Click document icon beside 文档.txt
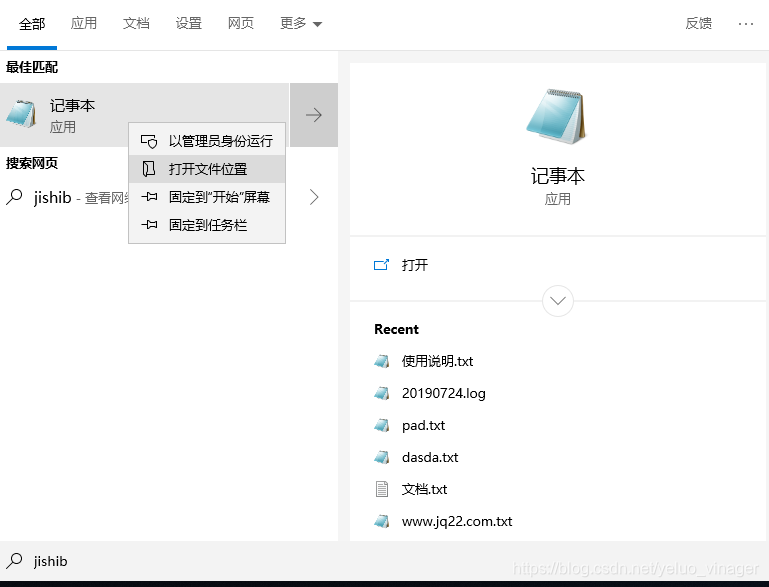Viewport: 769px width, 587px height. pyautogui.click(x=382, y=489)
